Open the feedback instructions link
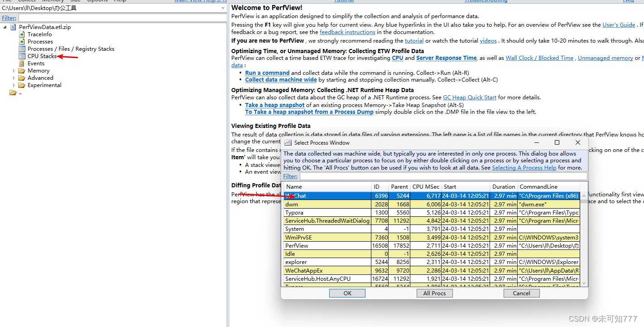The image size is (644, 327). click(347, 32)
